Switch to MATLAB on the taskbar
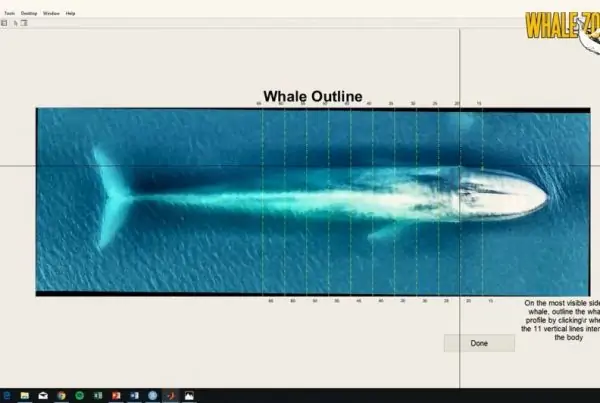This screenshot has height=403, width=600. pos(170,395)
